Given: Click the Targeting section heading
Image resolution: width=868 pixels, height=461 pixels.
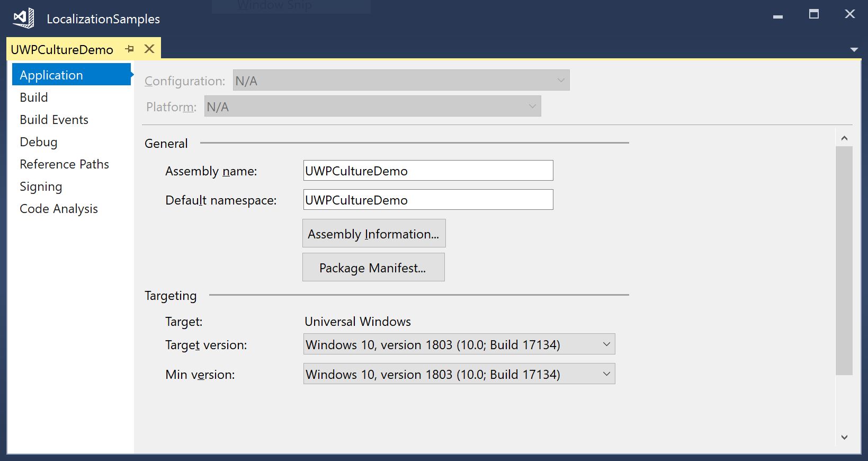Looking at the screenshot, I should [x=171, y=296].
